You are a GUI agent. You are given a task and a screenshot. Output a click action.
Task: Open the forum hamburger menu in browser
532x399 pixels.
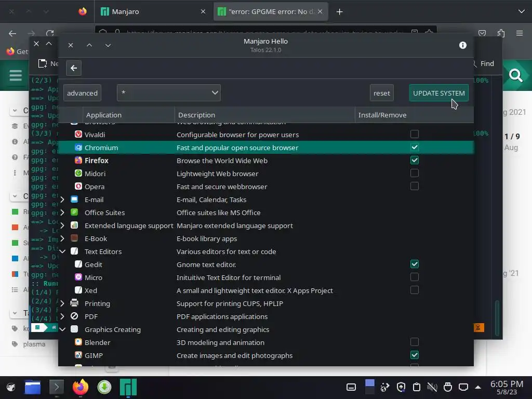(x=16, y=75)
